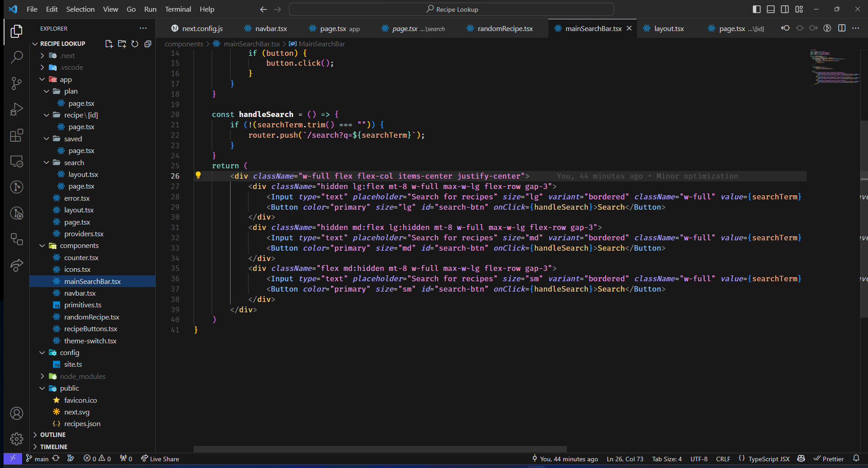Viewport: 868px width, 468px height.
Task: Refresh the Explorer file tree
Action: pyautogui.click(x=135, y=44)
